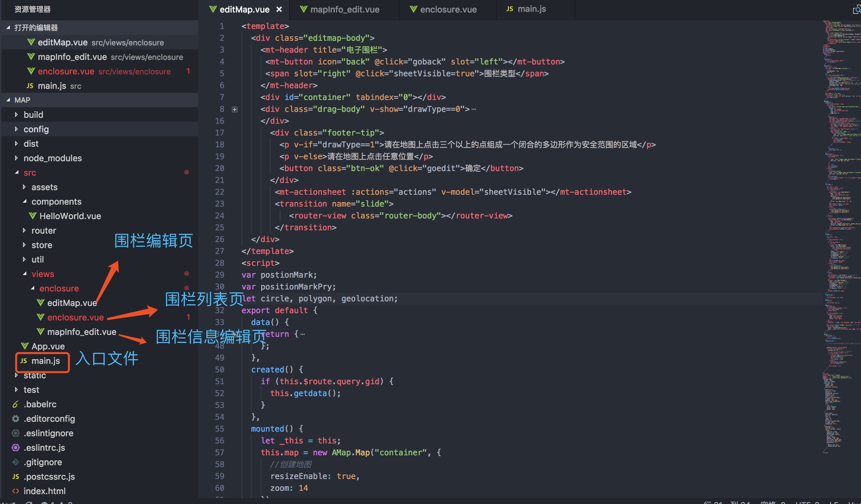Click purple ESLint icon of .eslintrc.js
Image resolution: width=861 pixels, height=504 pixels.
(x=16, y=448)
